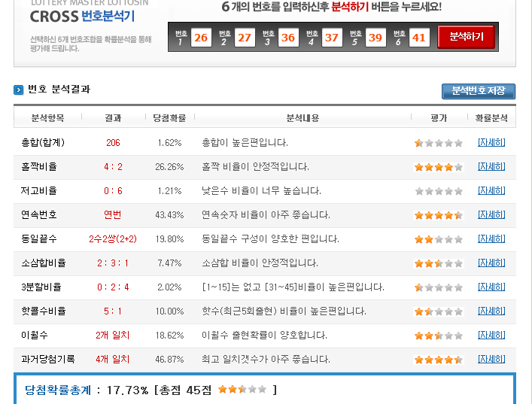The height and width of the screenshot is (404, 532).
Task: Select number 3 input field showing 36
Action: (288, 38)
